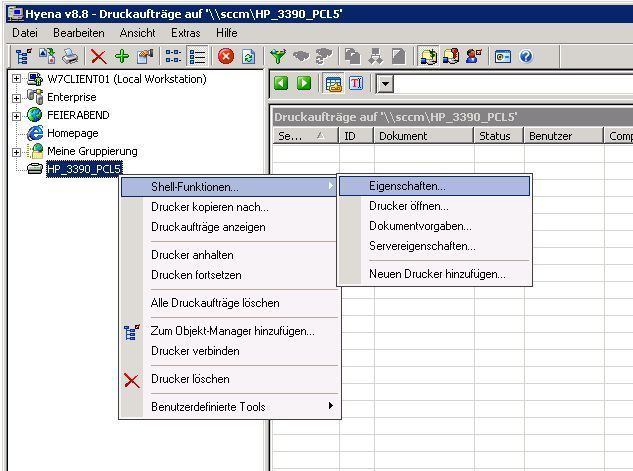
Task: Open the properties toolbar icon with hand
Action: coord(145,57)
